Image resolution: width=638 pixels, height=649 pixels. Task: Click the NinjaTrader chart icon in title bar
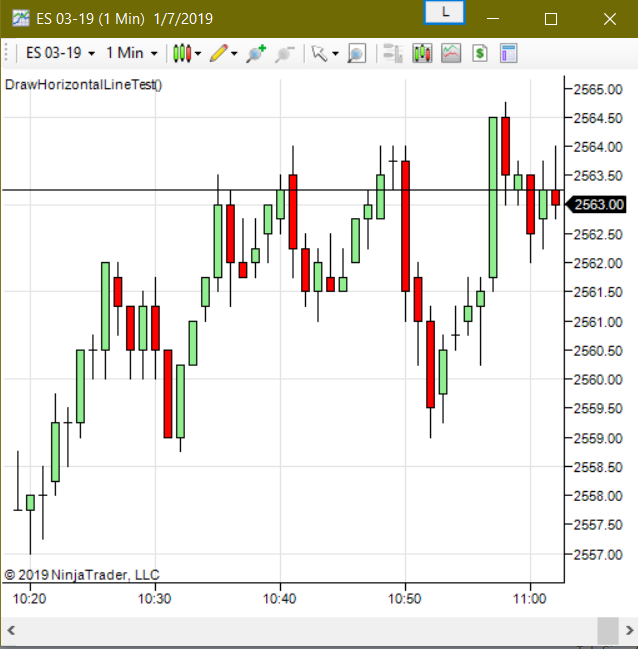point(21,19)
